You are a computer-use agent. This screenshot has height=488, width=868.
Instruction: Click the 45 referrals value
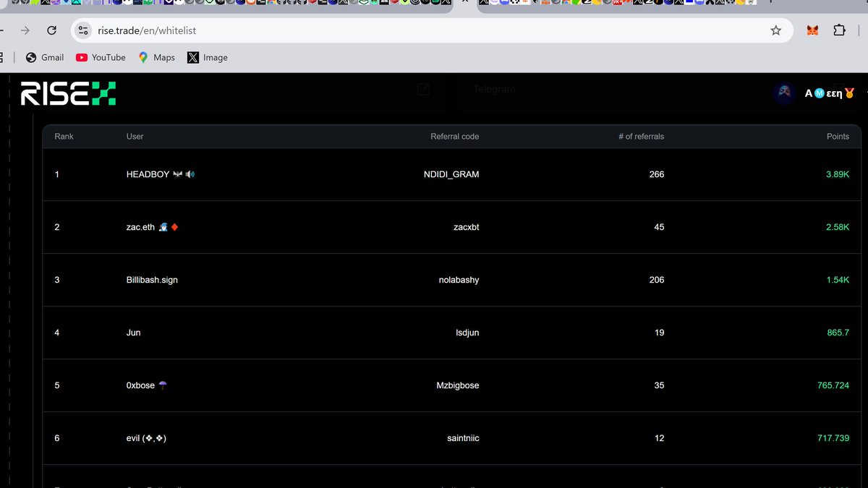tap(659, 227)
